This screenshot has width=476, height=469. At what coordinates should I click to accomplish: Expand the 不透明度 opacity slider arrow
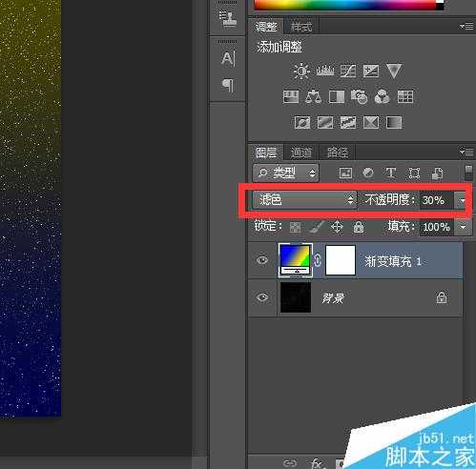pos(463,200)
